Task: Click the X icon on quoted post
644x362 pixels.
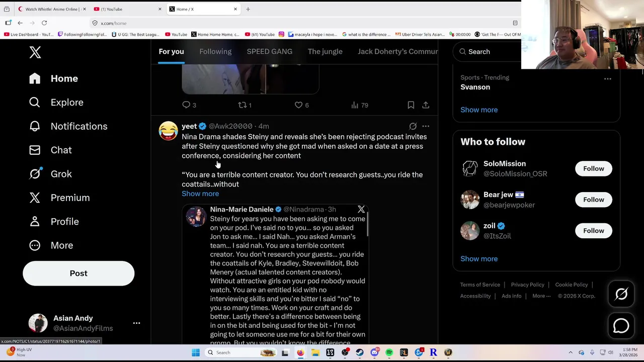Action: [361, 209]
